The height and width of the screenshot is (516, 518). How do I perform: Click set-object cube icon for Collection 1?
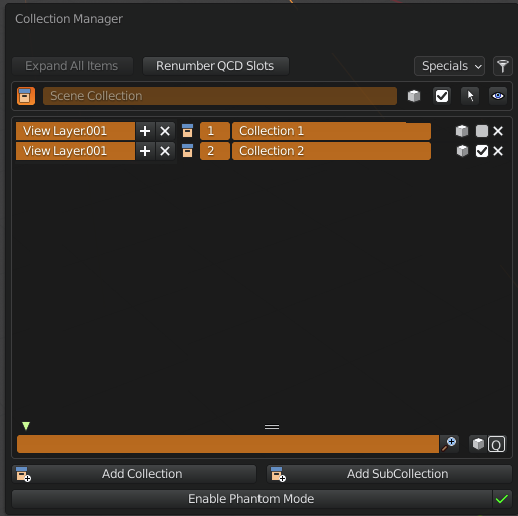[462, 131]
